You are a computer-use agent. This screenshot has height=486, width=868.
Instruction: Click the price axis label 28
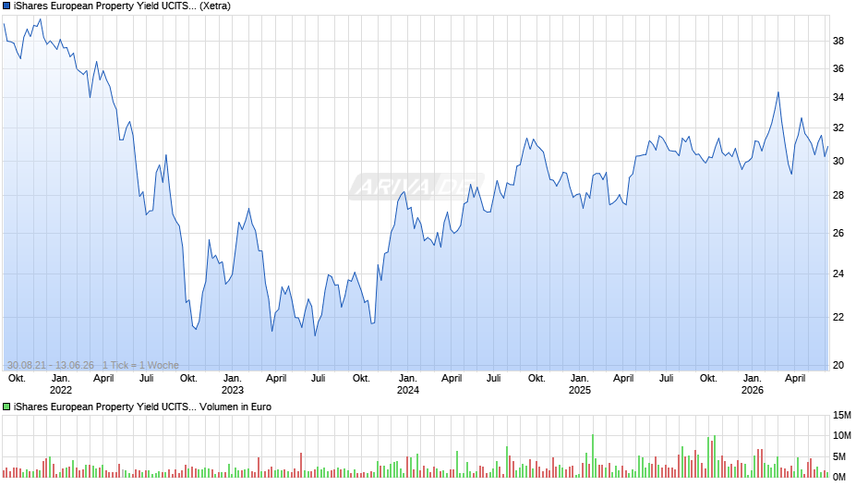(x=838, y=196)
